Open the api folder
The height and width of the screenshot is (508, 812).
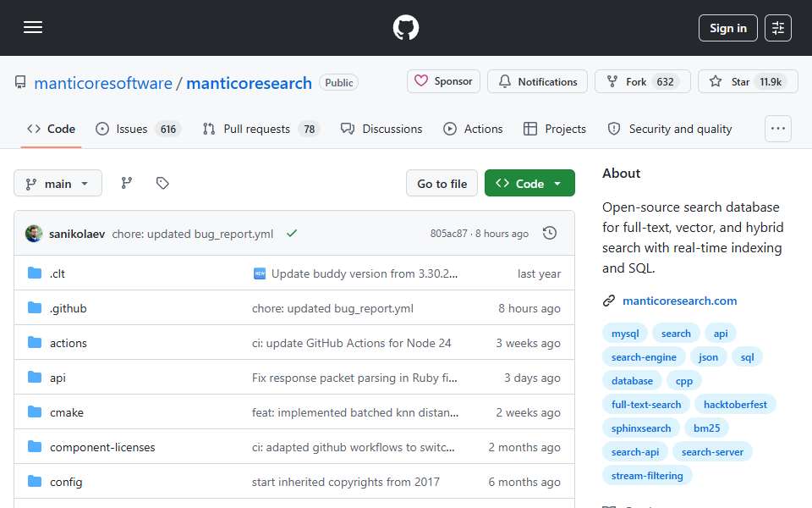(x=58, y=378)
